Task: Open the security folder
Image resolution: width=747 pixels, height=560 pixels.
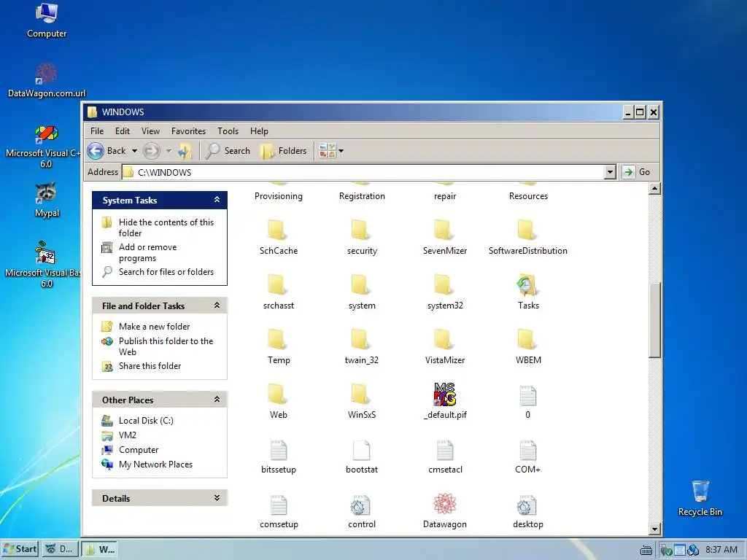Action: point(362,237)
